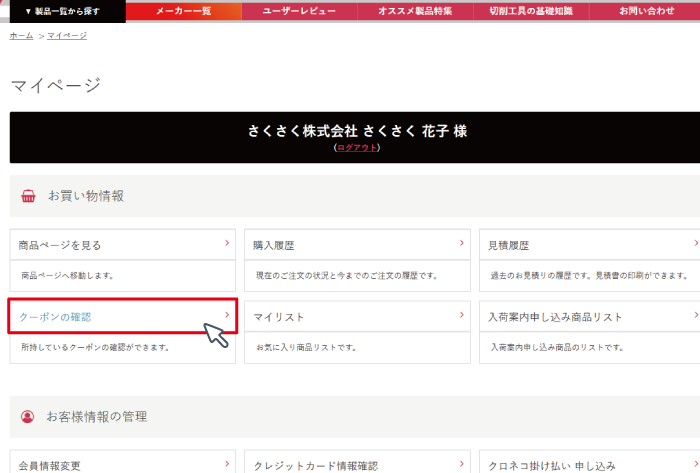Open オススメ製品特集 menu tab

[414, 11]
